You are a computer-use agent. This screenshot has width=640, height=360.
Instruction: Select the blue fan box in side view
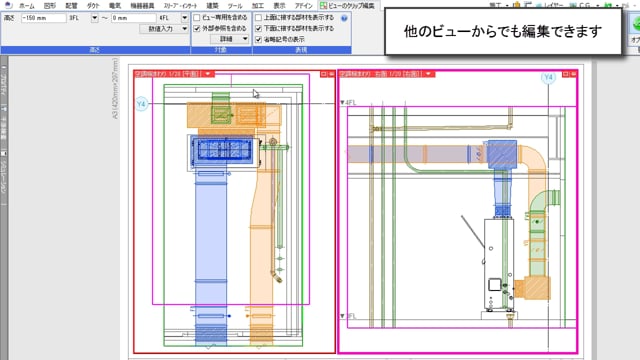click(502, 154)
